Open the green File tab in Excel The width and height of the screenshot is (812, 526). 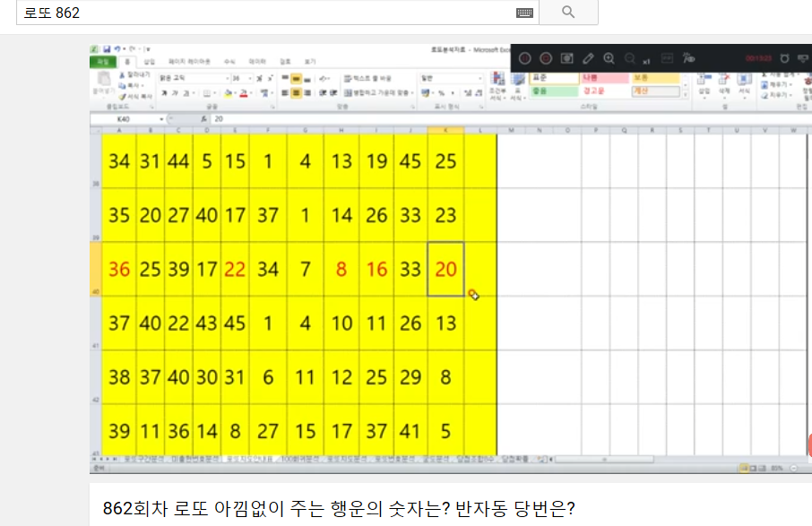pyautogui.click(x=102, y=62)
